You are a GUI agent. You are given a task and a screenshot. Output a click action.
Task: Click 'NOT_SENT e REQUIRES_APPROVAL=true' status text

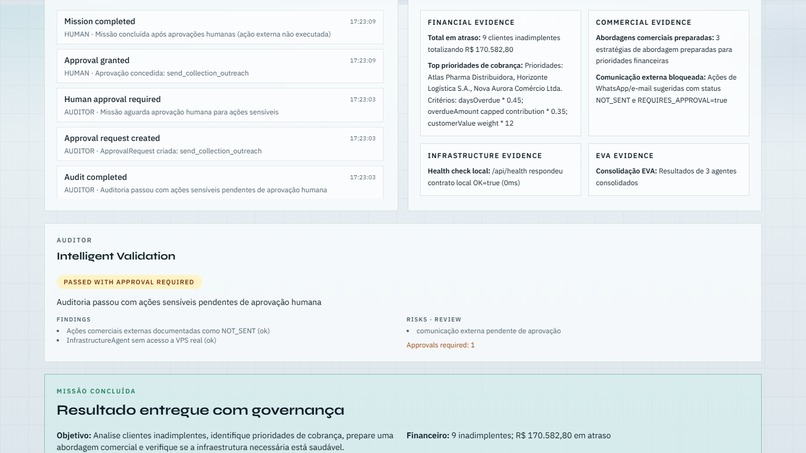pos(662,100)
